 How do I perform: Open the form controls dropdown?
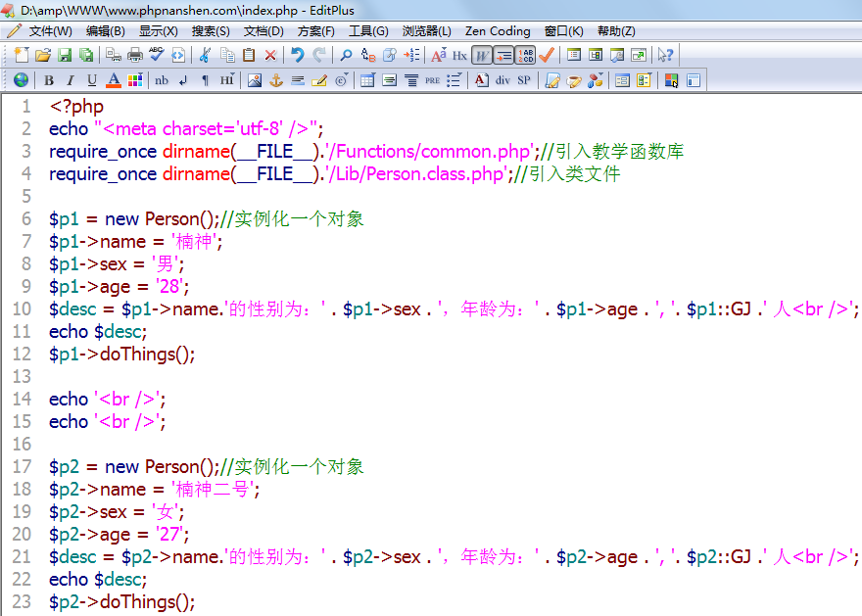pyautogui.click(x=644, y=80)
